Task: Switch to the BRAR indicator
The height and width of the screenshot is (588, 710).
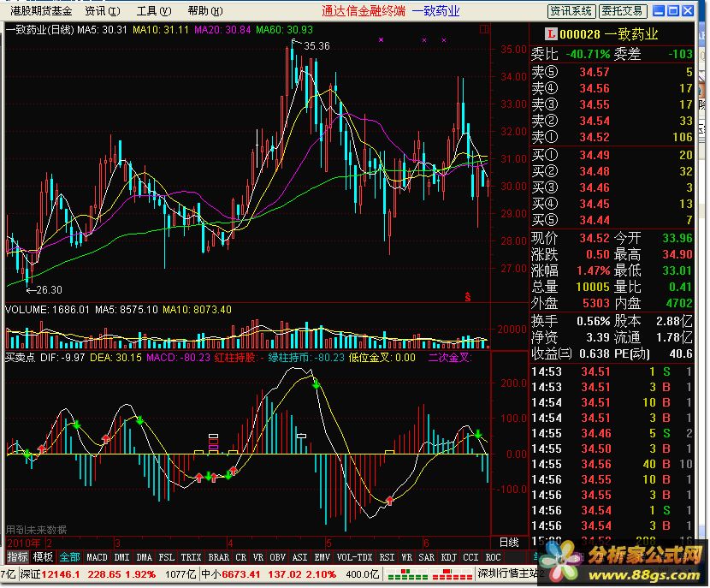Action: pos(218,557)
